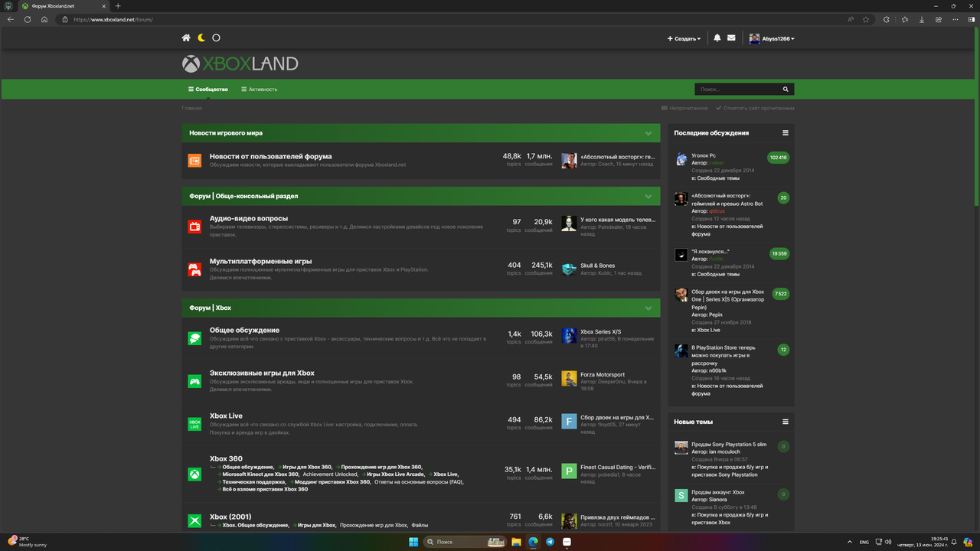Click blue F avatar in Xbox Live row
The image size is (980, 551).
pos(569,422)
